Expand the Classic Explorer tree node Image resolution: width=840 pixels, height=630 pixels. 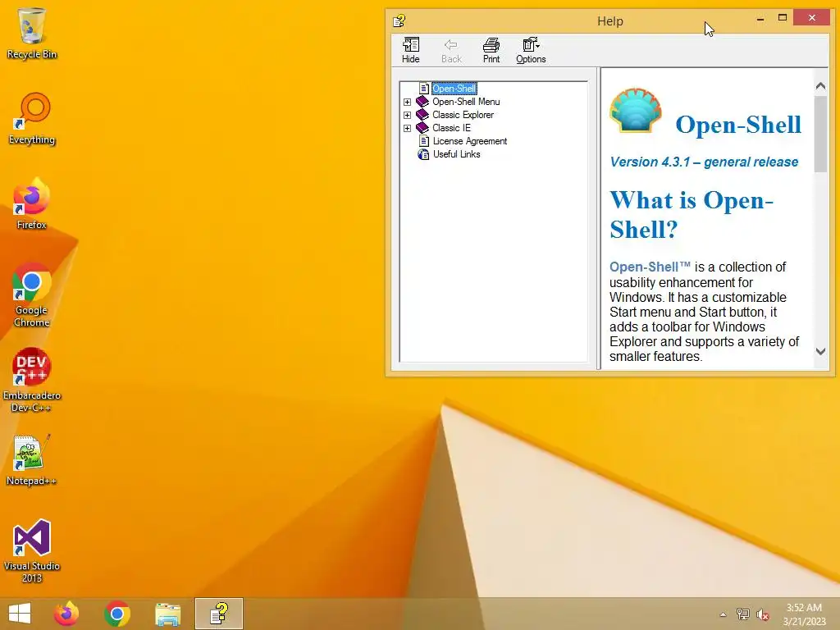point(407,115)
